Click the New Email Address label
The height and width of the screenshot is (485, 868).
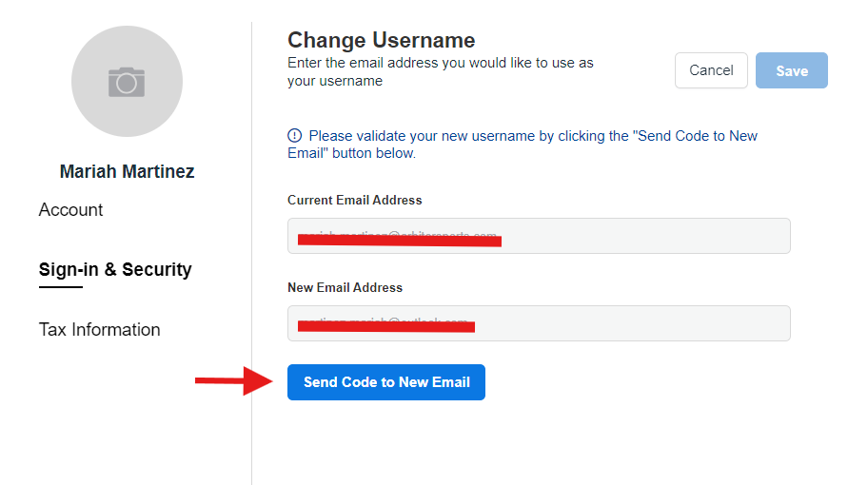345,287
